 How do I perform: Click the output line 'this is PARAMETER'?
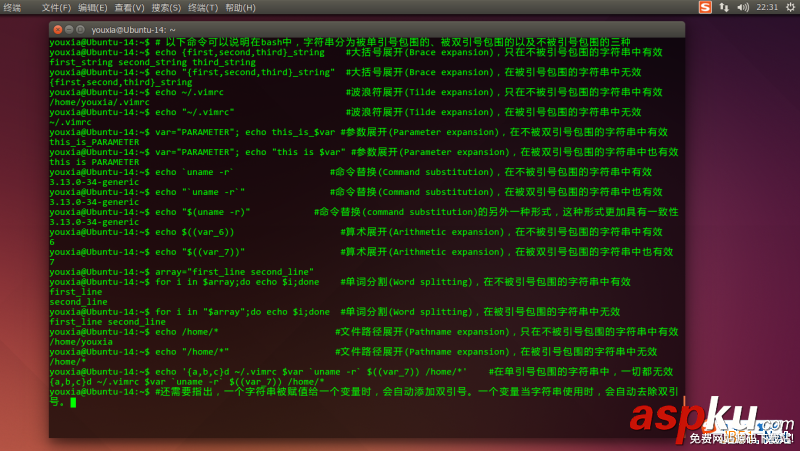[x=94, y=162]
